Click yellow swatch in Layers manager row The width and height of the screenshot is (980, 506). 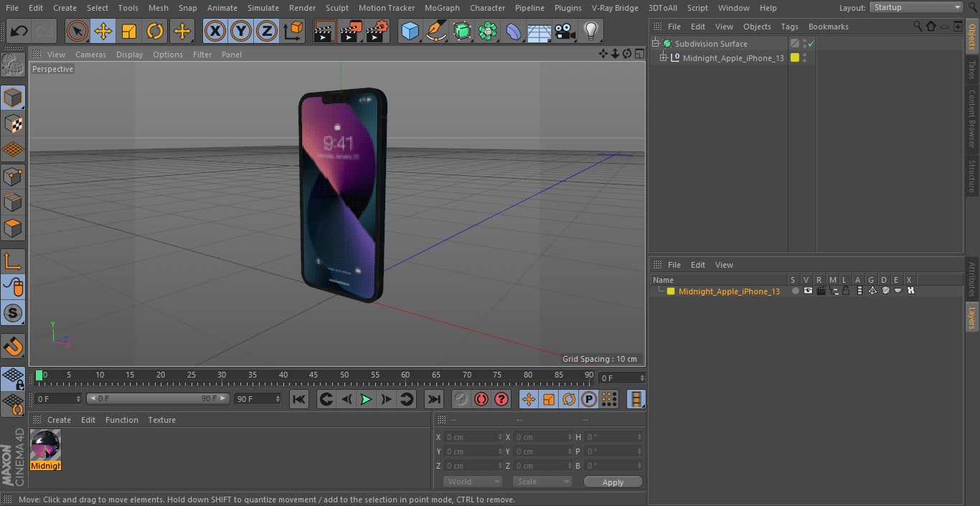671,291
